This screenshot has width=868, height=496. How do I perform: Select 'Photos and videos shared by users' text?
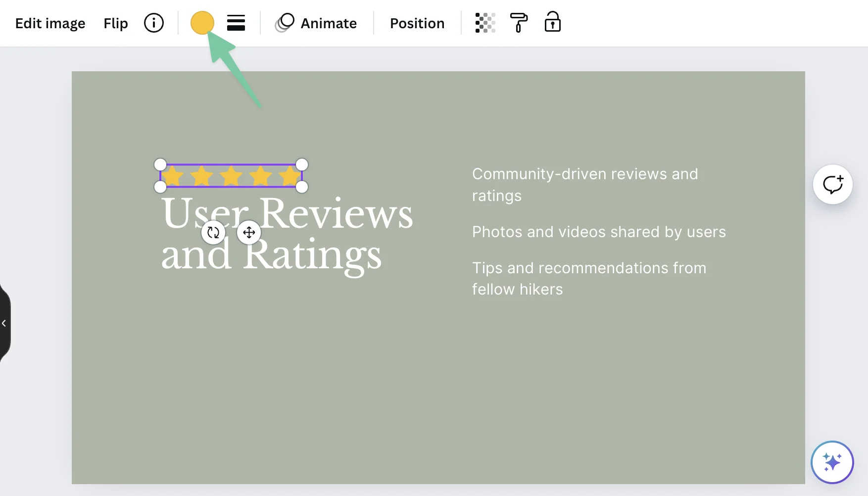[599, 232]
